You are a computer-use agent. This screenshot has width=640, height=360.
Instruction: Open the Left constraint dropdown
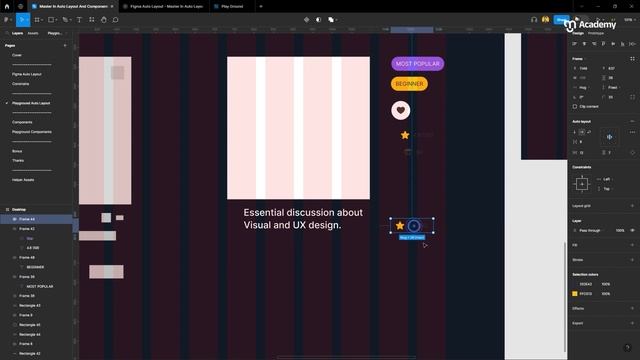pyautogui.click(x=607, y=179)
